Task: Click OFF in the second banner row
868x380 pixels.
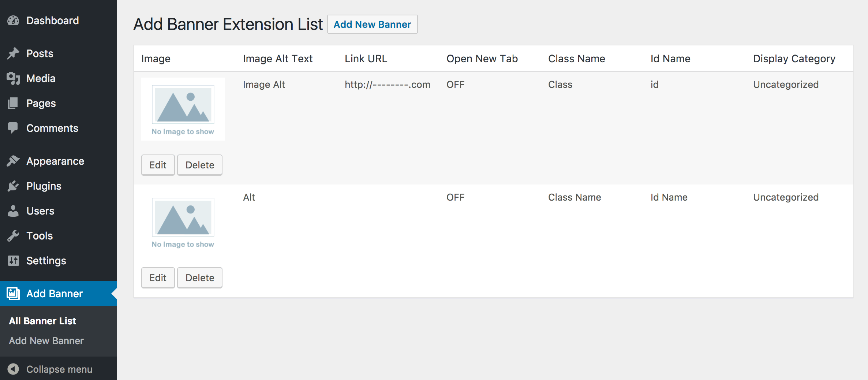Action: [x=456, y=197]
